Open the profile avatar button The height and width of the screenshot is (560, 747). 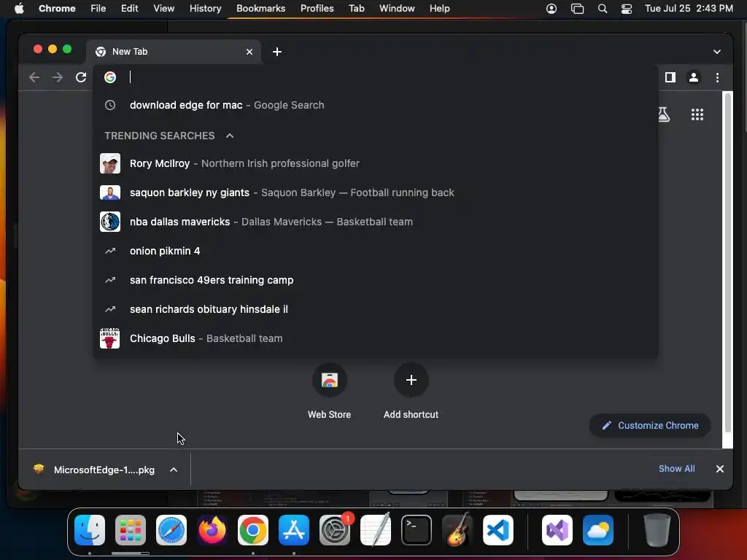[694, 77]
